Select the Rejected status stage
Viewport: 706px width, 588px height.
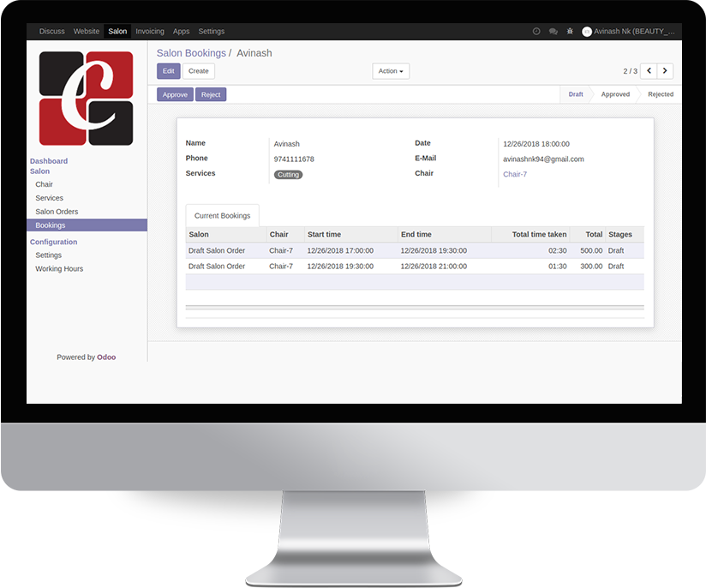point(661,94)
